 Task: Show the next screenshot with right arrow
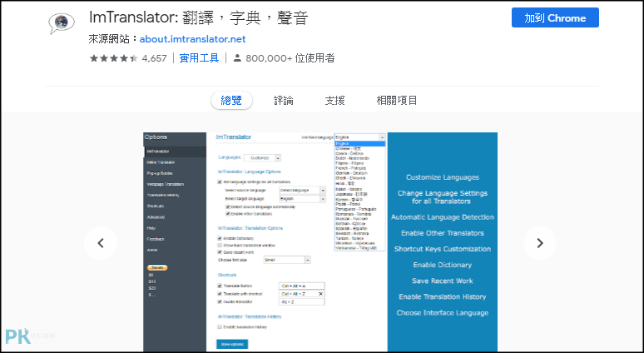click(x=540, y=243)
